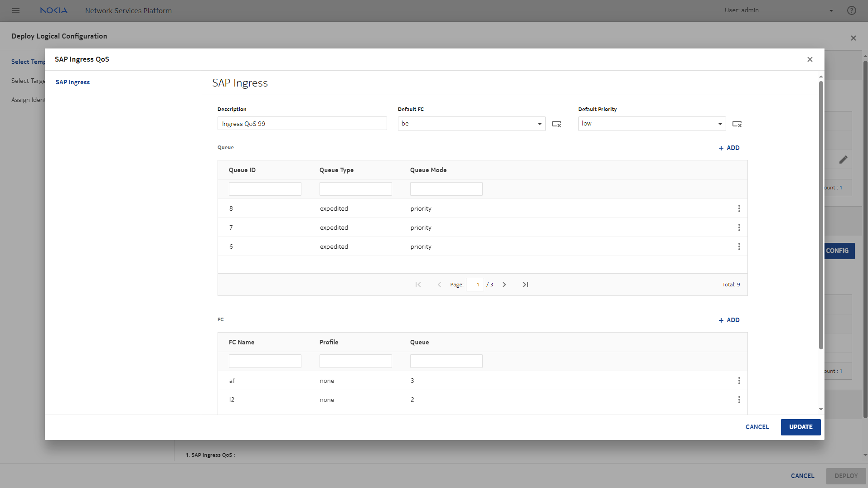Click the Queue Type filter field
868x488 pixels.
click(x=355, y=189)
